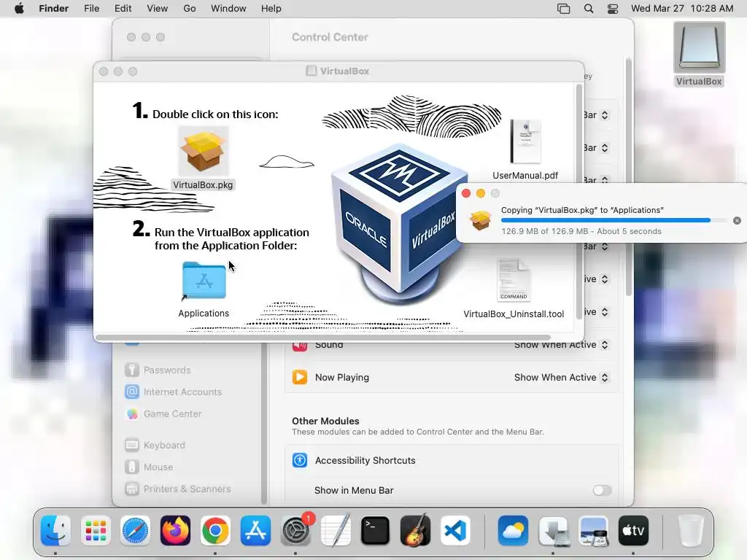Click the Accessibility Shortcuts module icon
747x560 pixels.
[300, 461]
